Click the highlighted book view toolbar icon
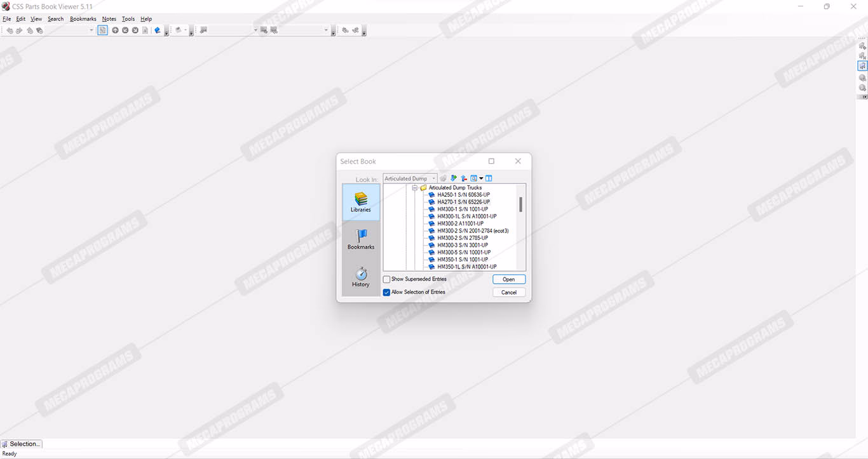Viewport: 868px width, 459px height. tap(102, 30)
